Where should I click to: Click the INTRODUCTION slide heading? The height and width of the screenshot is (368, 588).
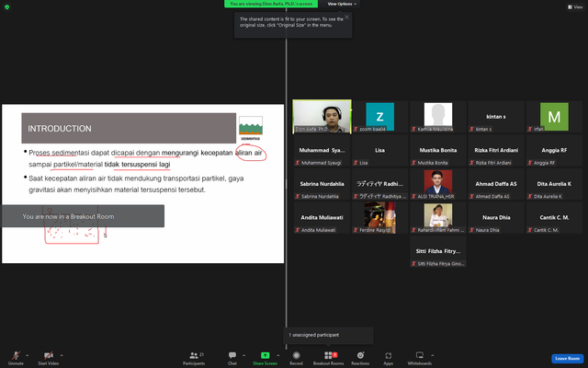pos(60,129)
